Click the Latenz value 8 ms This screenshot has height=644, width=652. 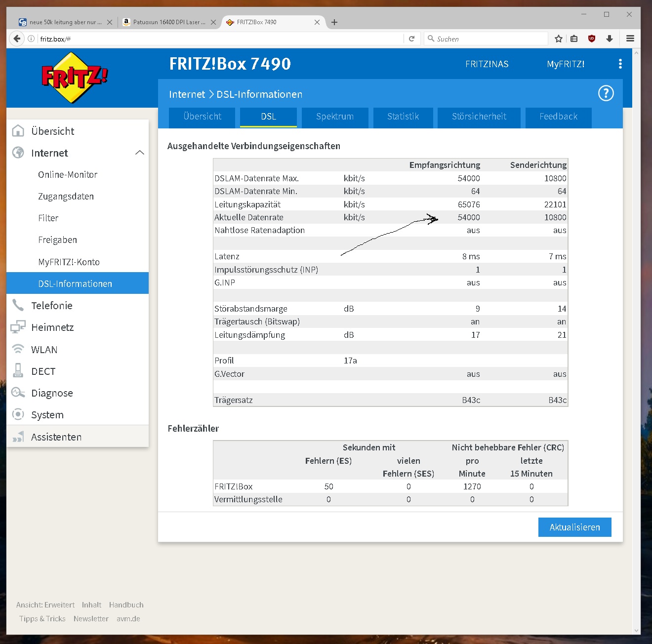coord(471,256)
